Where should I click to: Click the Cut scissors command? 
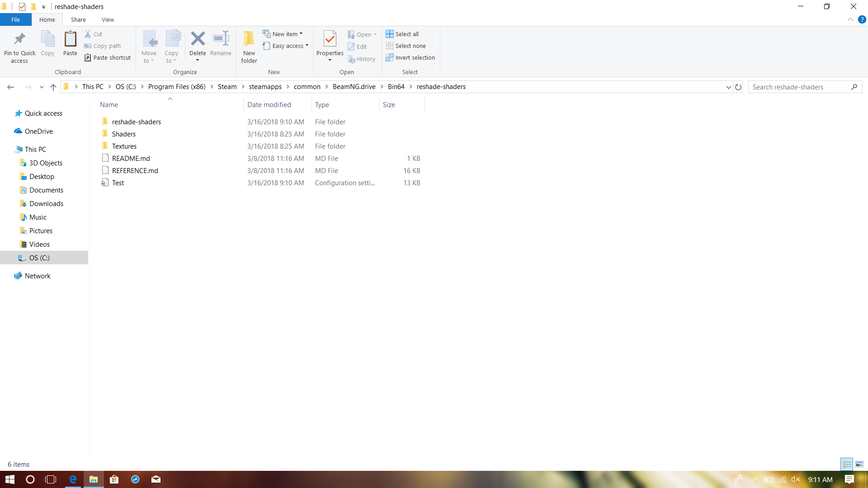point(94,34)
